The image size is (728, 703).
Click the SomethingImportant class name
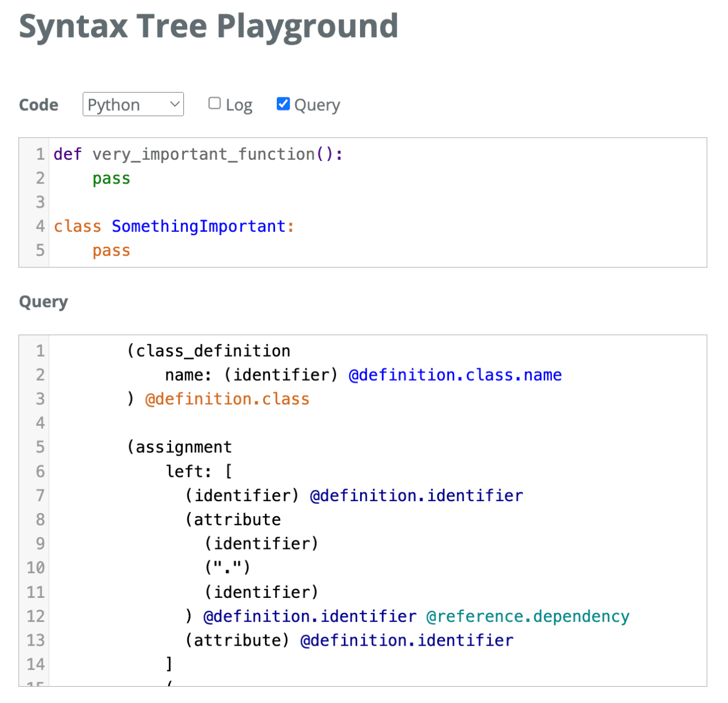(x=199, y=226)
